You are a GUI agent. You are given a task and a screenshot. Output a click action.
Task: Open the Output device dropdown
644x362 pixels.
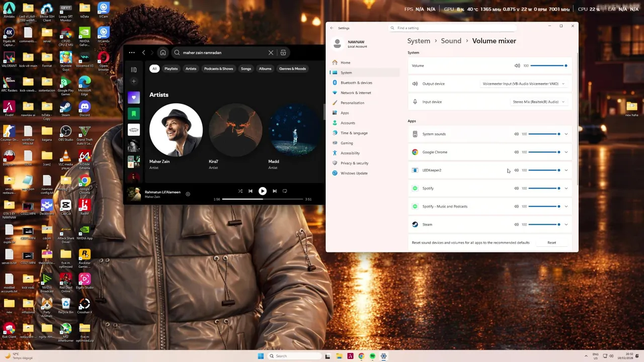(x=523, y=84)
